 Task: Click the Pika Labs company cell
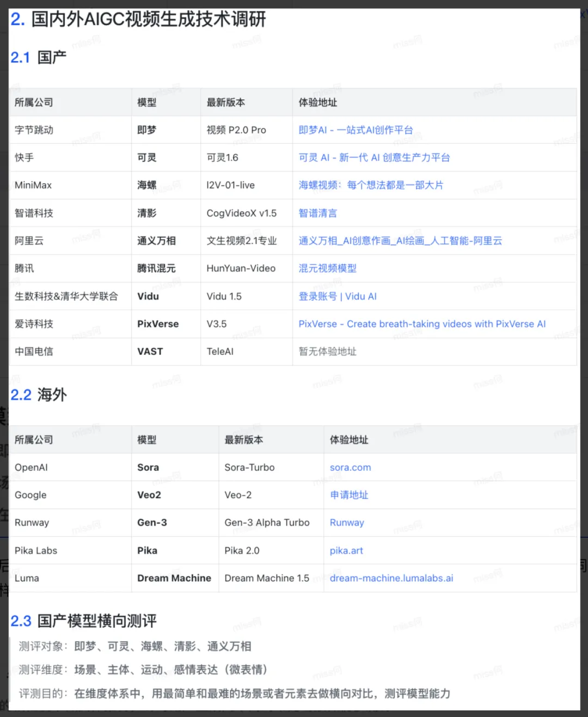click(70, 550)
